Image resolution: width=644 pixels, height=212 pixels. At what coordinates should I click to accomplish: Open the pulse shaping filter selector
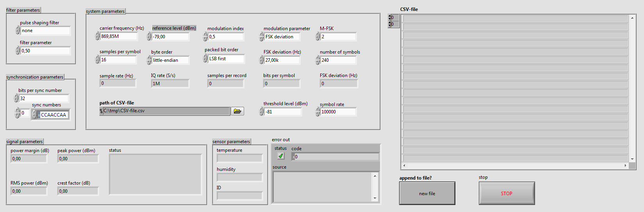coord(45,31)
